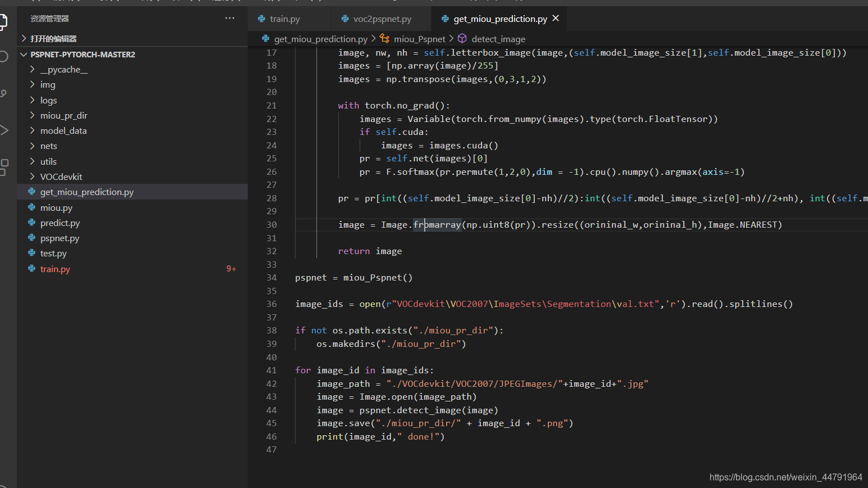Click 'np.transpose' on line 19
Image resolution: width=868 pixels, height=488 pixels.
pyautogui.click(x=418, y=79)
